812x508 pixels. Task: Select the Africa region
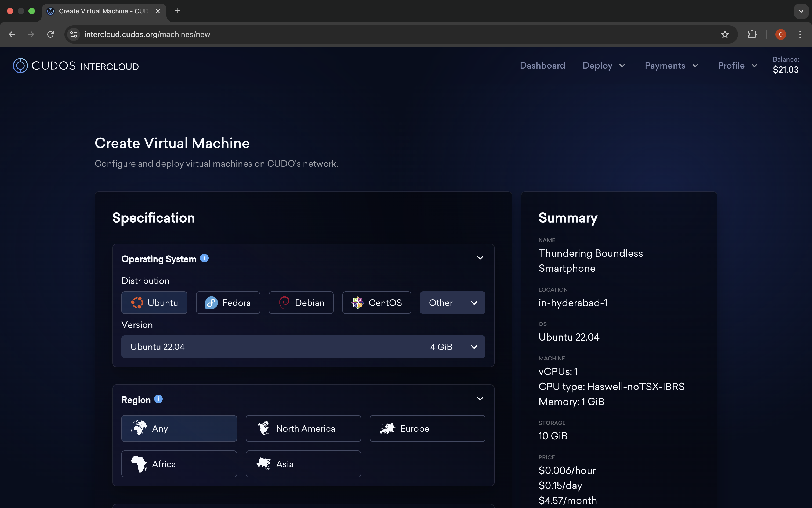179,464
